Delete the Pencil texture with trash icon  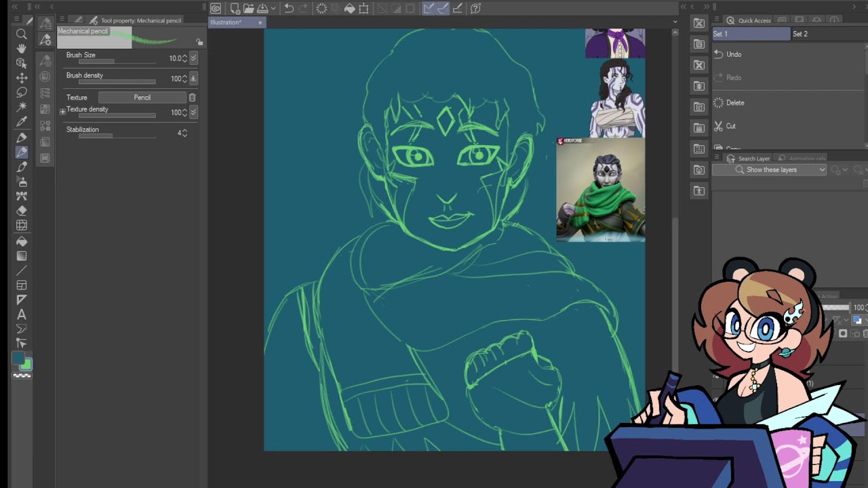pos(192,98)
